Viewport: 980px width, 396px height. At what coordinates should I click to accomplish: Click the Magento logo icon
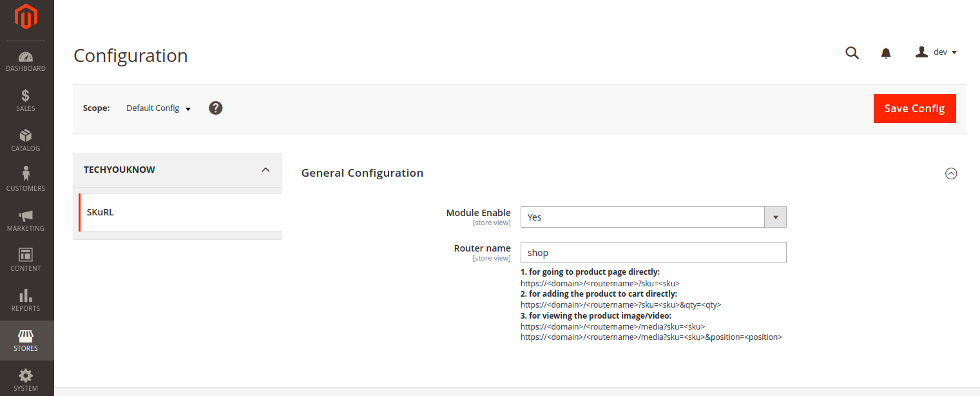click(26, 17)
